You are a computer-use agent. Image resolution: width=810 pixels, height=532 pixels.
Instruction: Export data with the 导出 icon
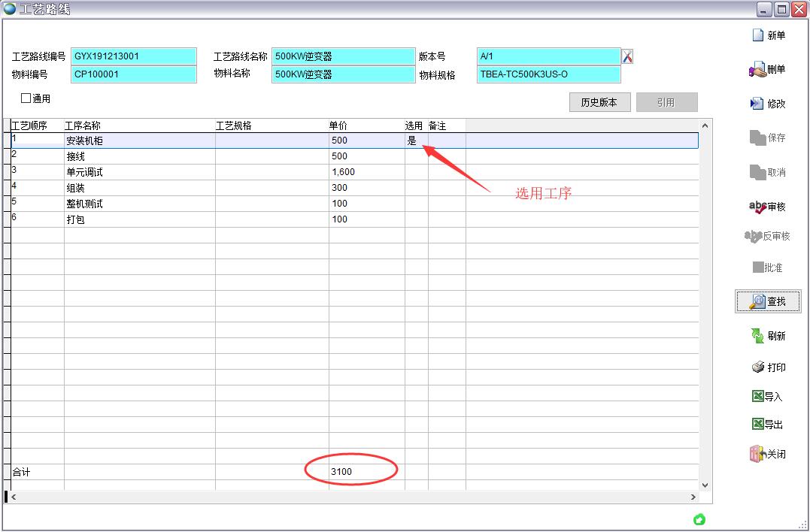758,425
